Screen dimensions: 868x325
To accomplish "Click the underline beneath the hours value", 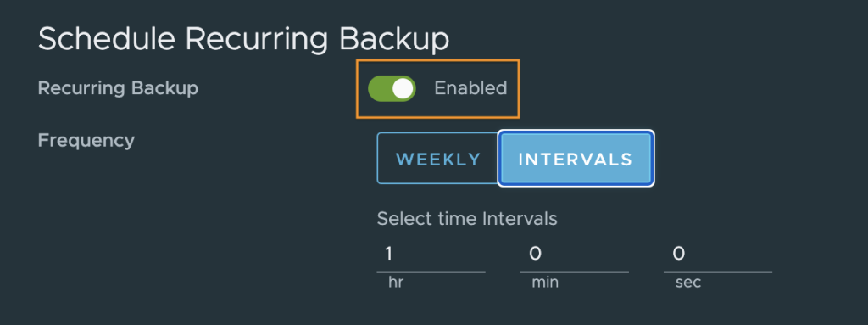I will [x=431, y=272].
